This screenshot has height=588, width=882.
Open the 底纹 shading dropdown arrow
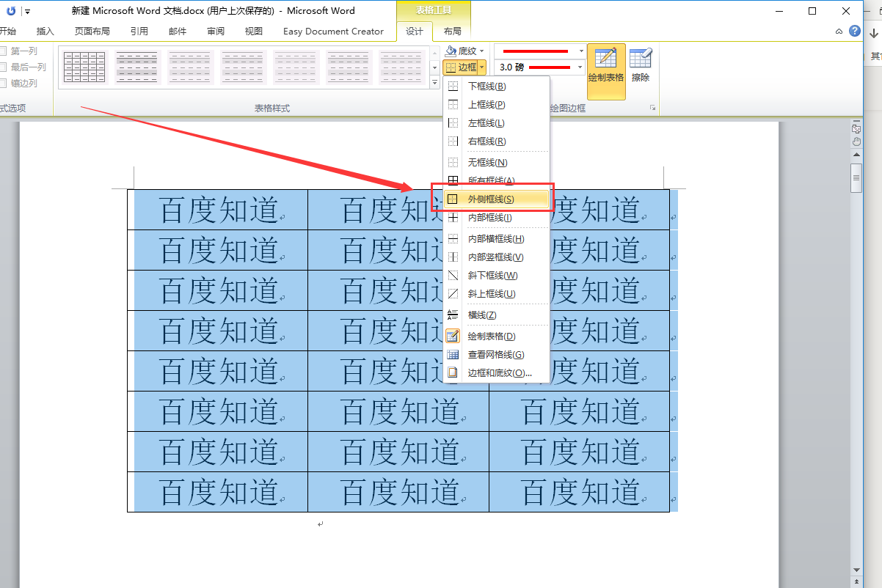(x=482, y=51)
